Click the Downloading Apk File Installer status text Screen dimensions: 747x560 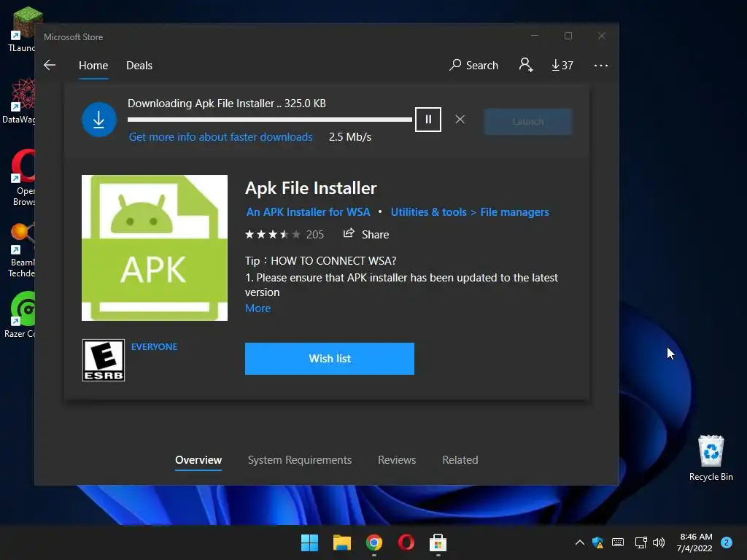(x=227, y=104)
